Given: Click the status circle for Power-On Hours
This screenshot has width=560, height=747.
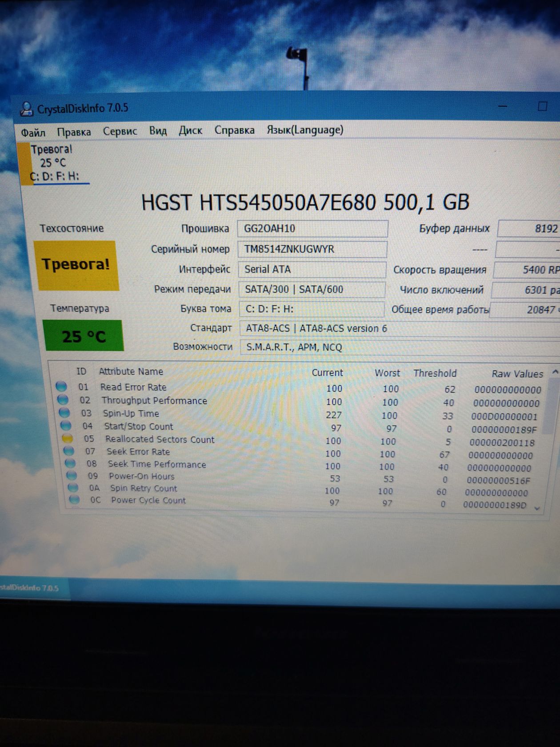Looking at the screenshot, I should pos(72,475).
